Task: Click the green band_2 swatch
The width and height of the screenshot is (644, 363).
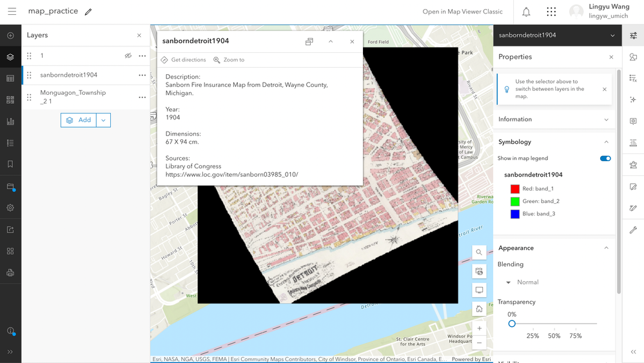Action: tap(515, 202)
